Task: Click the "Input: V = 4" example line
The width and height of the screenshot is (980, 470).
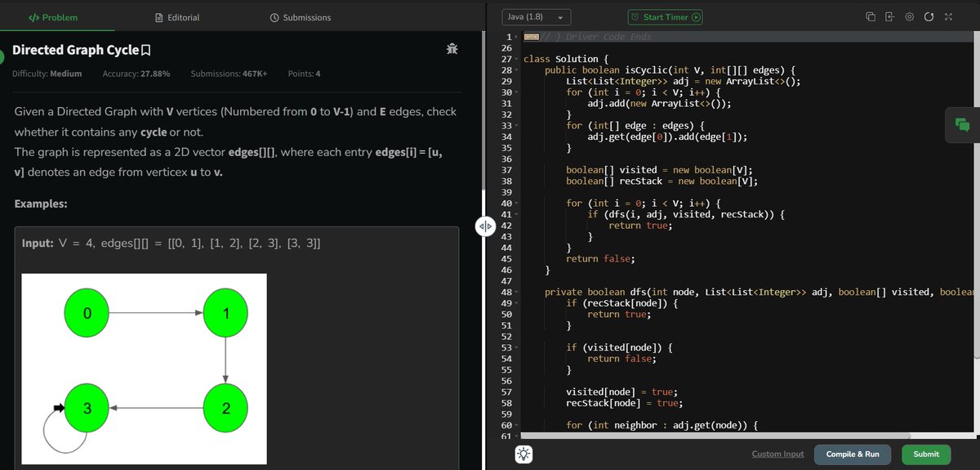Action: point(171,244)
